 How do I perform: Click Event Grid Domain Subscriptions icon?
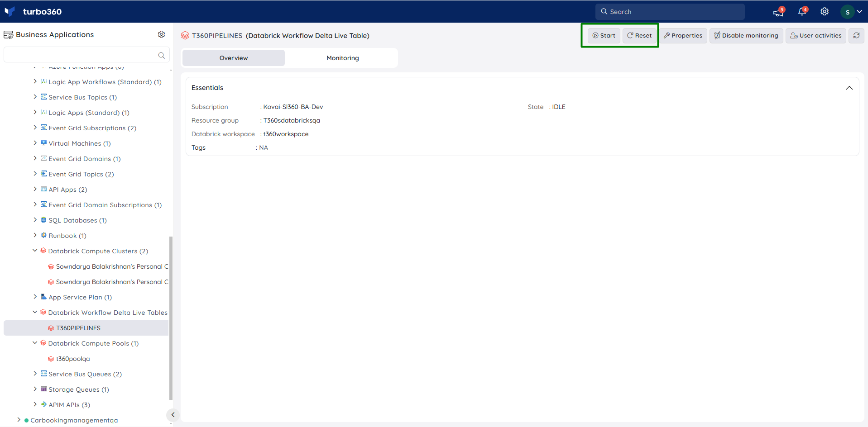click(43, 204)
